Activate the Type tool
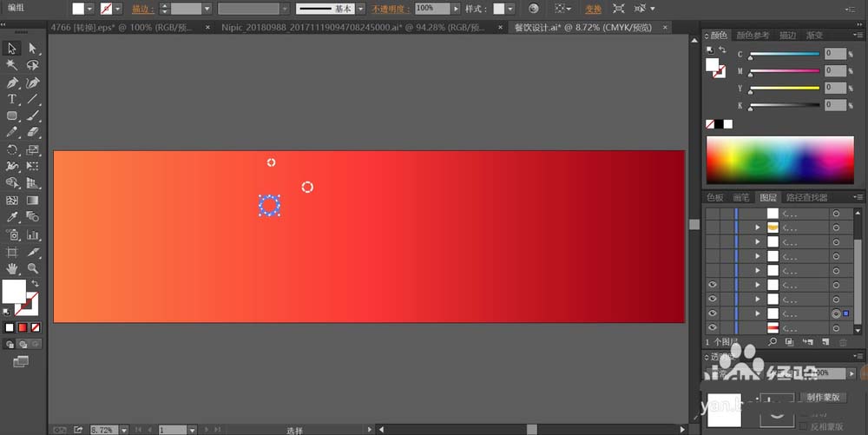 pos(11,99)
